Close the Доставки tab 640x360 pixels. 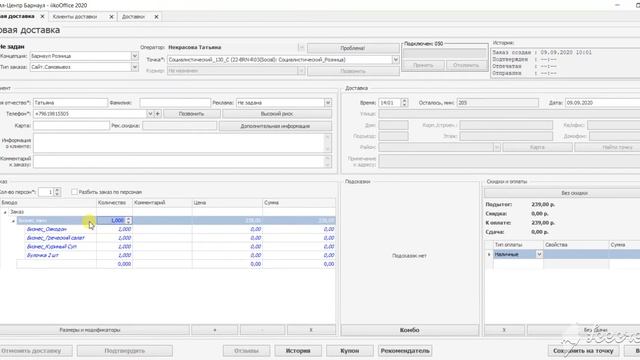pyautogui.click(x=156, y=17)
